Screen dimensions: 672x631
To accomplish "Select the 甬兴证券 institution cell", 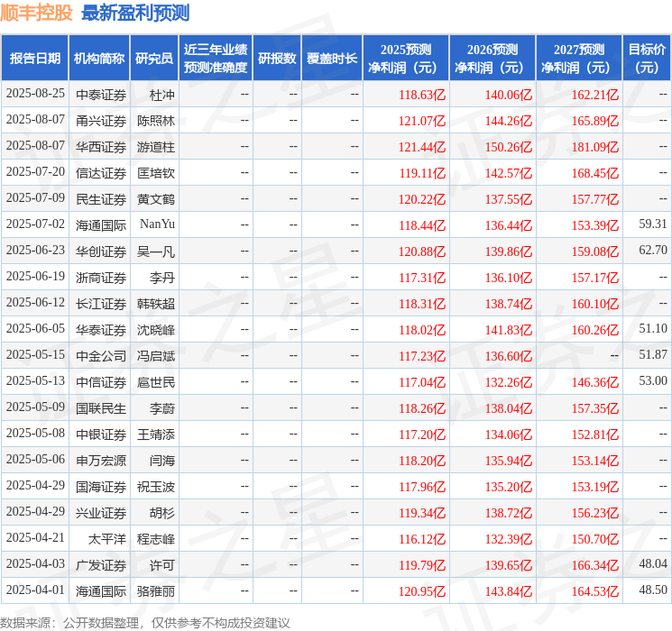I will (x=101, y=121).
